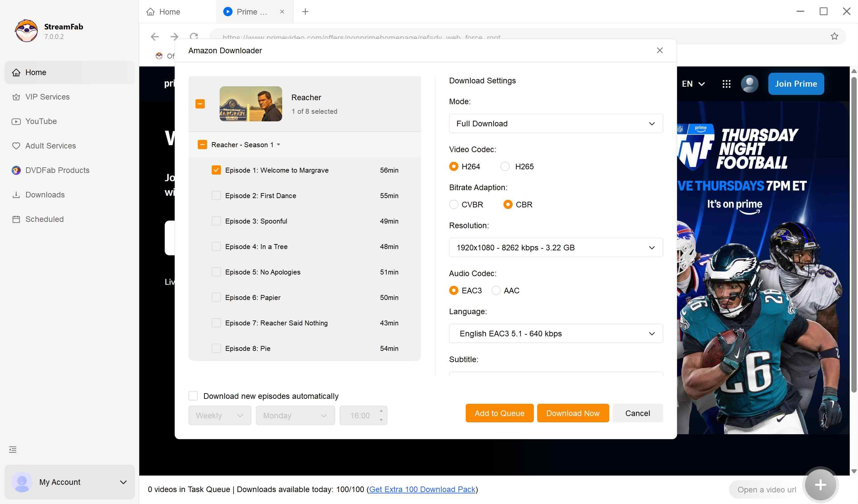Open the Resolution dropdown
Image resolution: width=858 pixels, height=504 pixels.
pyautogui.click(x=556, y=247)
